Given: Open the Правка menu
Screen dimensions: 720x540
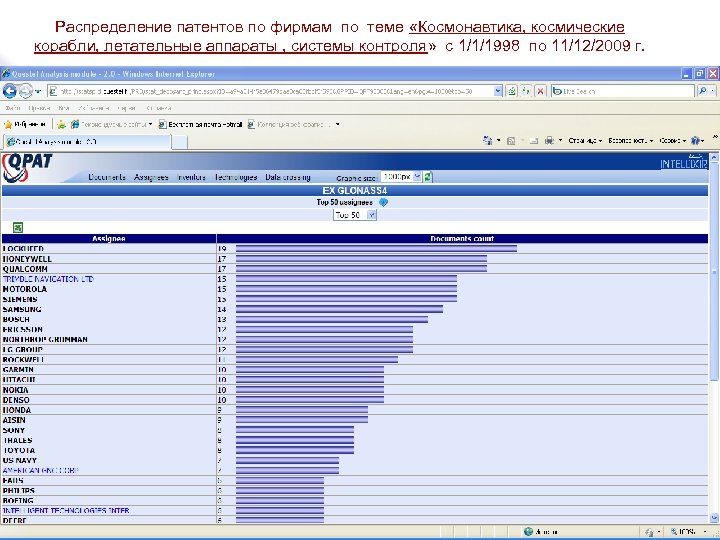Looking at the screenshot, I should coord(39,108).
